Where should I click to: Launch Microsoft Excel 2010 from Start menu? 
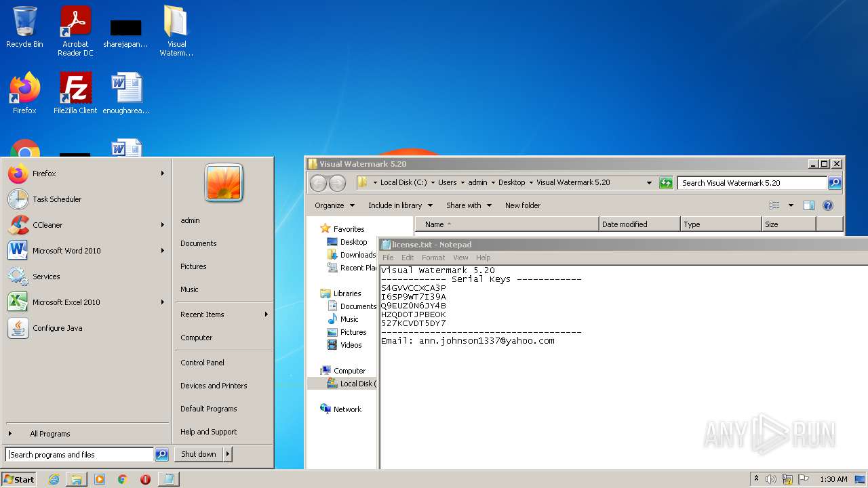pyautogui.click(x=87, y=302)
